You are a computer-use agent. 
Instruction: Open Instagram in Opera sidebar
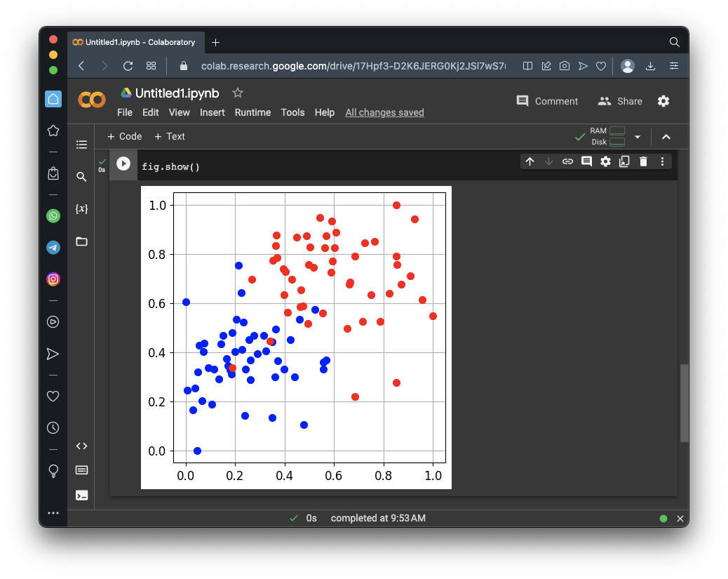click(53, 279)
